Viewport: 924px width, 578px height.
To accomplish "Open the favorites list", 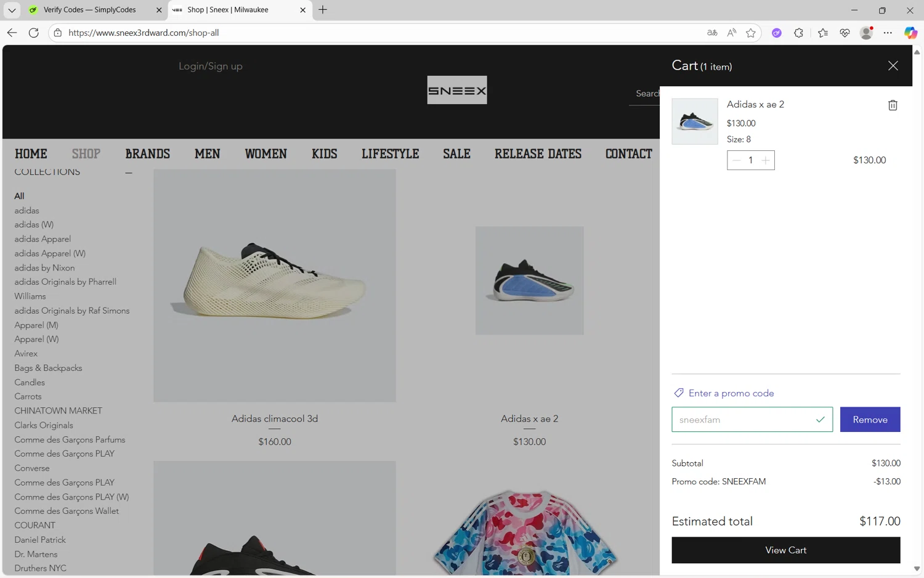I will [x=823, y=33].
